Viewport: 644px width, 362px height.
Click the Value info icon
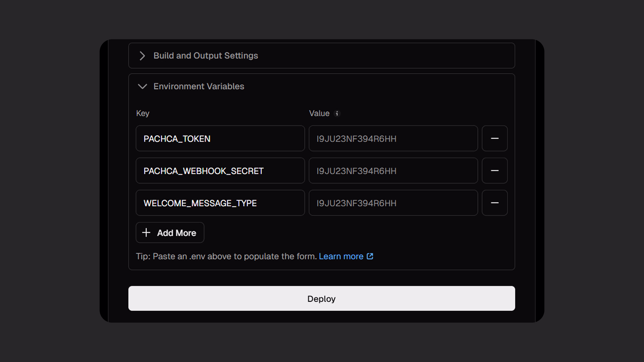(337, 113)
